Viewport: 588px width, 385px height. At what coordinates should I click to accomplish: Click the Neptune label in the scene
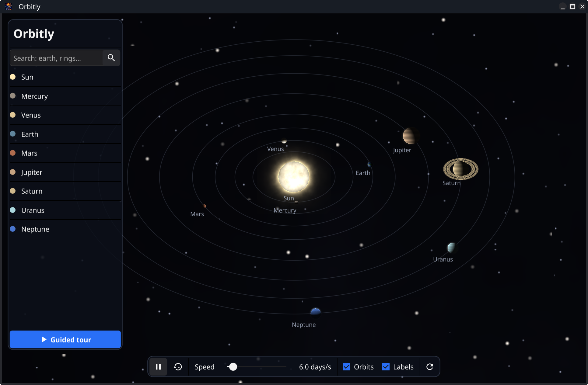(304, 325)
